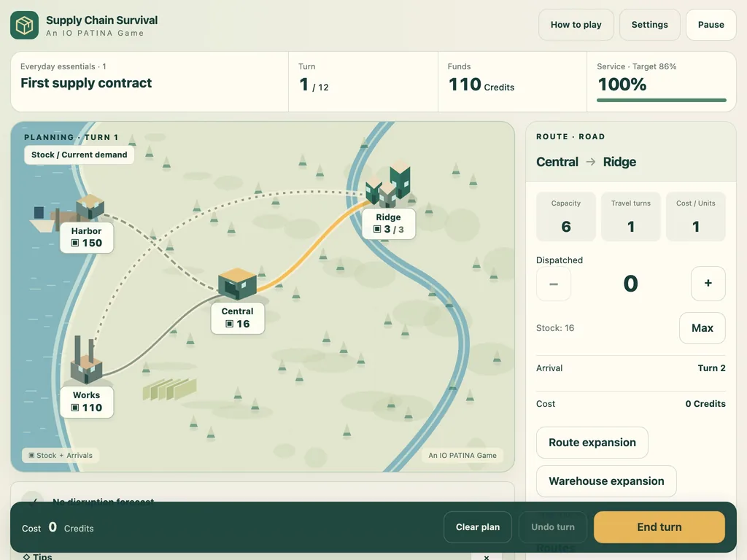Image resolution: width=747 pixels, height=560 pixels.
Task: Click the Stock + Arrivals legend
Action: (61, 455)
